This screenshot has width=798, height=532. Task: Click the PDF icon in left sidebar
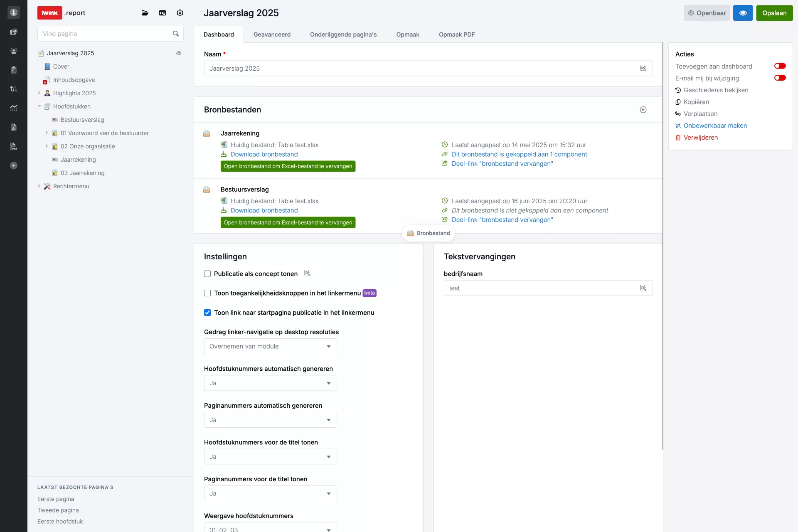coord(14,146)
